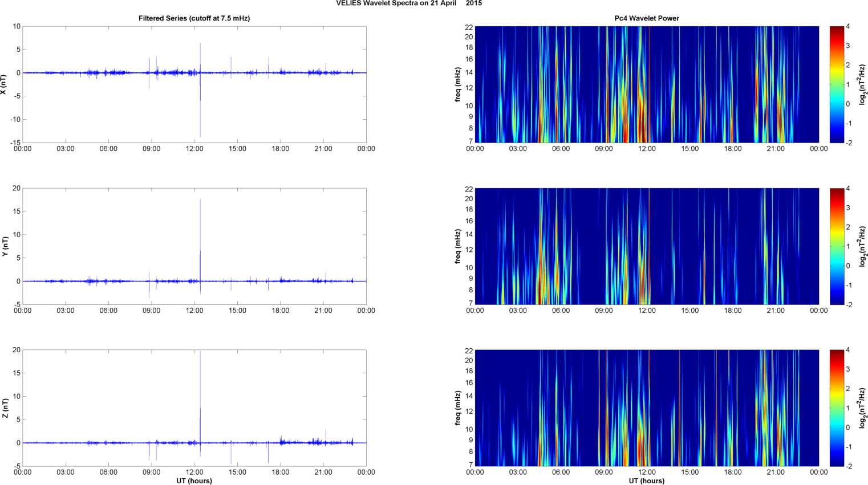Click the log2(nT²/Hz) label of bottom colorbar
Viewport: 868px width, 485px height.
coord(862,408)
